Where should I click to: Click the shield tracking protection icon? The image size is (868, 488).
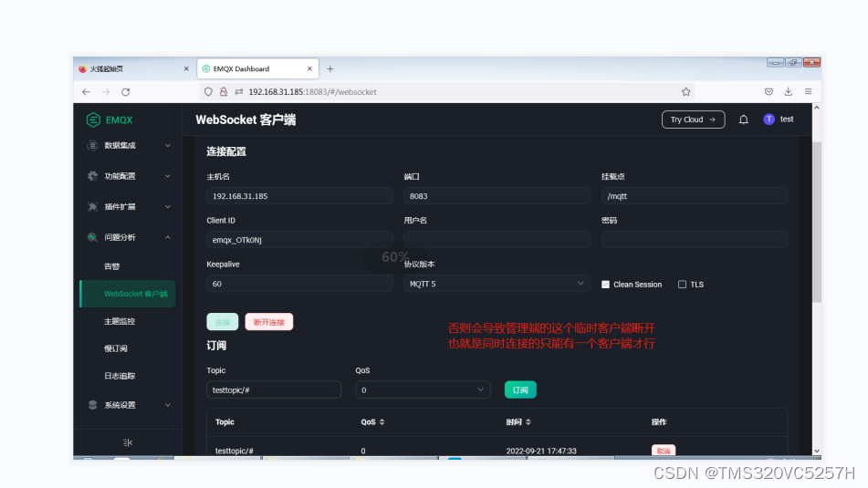click(x=208, y=92)
